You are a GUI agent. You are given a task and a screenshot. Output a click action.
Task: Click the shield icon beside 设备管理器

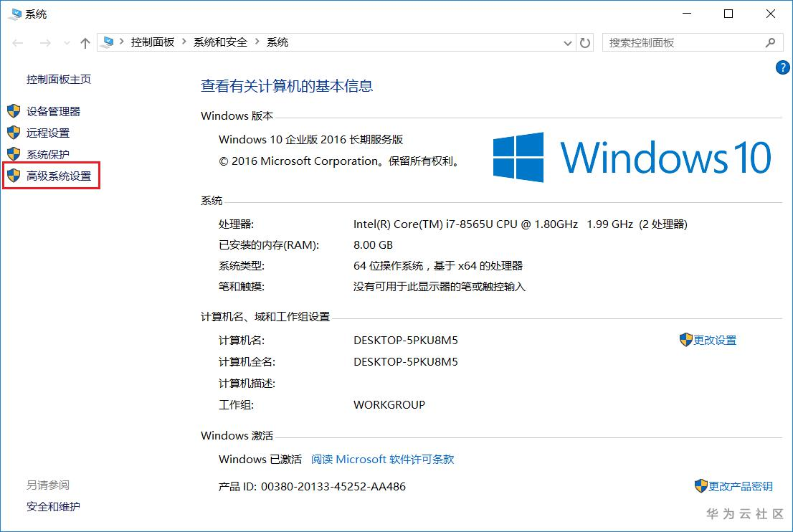point(14,110)
